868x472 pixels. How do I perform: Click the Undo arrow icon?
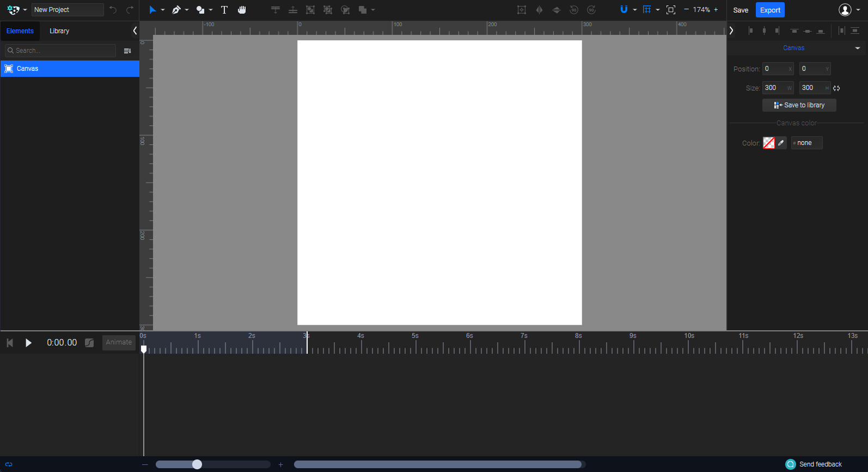[113, 10]
